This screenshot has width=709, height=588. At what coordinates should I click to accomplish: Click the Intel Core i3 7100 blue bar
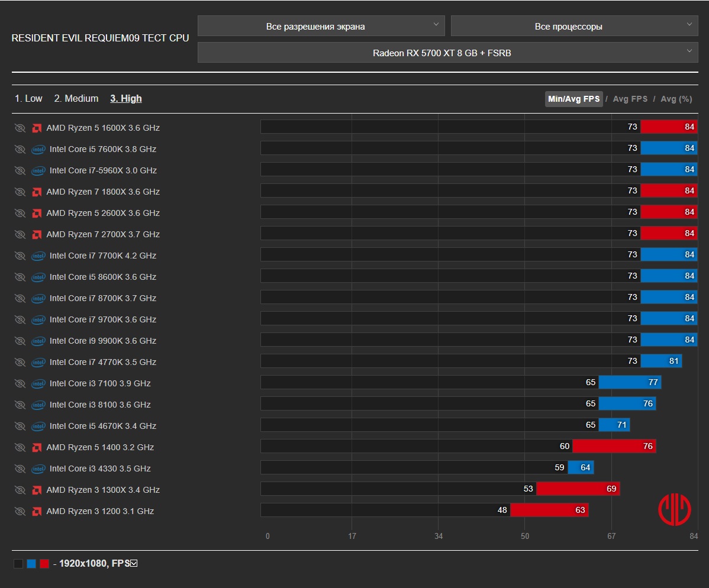pyautogui.click(x=630, y=382)
